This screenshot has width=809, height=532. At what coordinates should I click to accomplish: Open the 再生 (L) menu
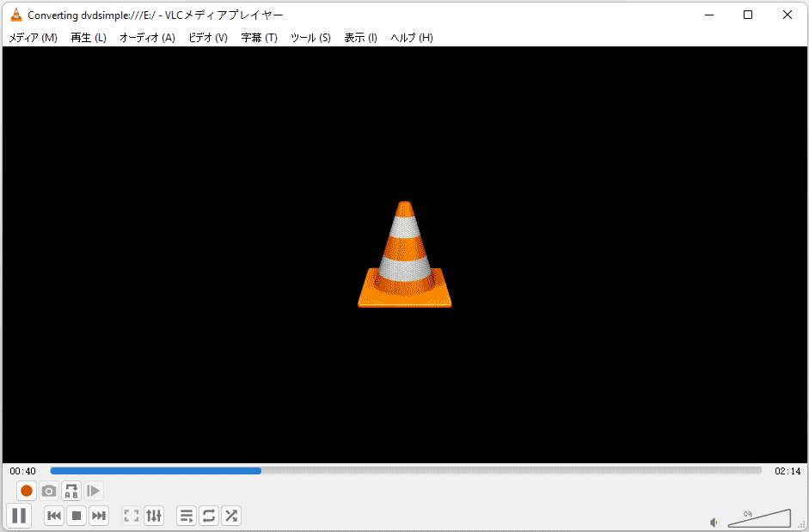point(89,38)
